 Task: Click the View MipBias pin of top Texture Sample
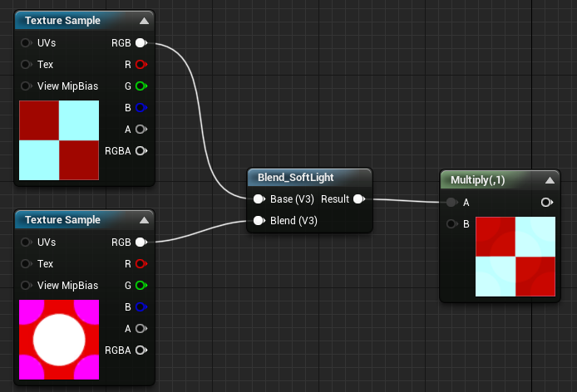pyautogui.click(x=26, y=86)
